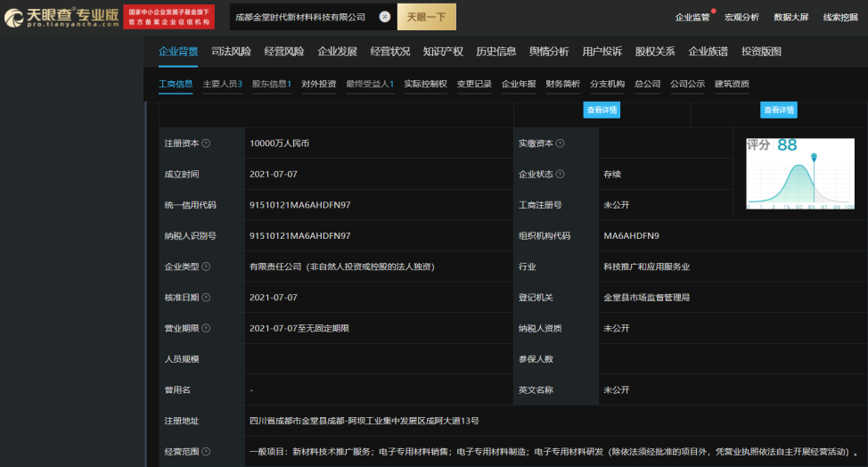Open 企业监管 in the top bar

[x=692, y=17]
